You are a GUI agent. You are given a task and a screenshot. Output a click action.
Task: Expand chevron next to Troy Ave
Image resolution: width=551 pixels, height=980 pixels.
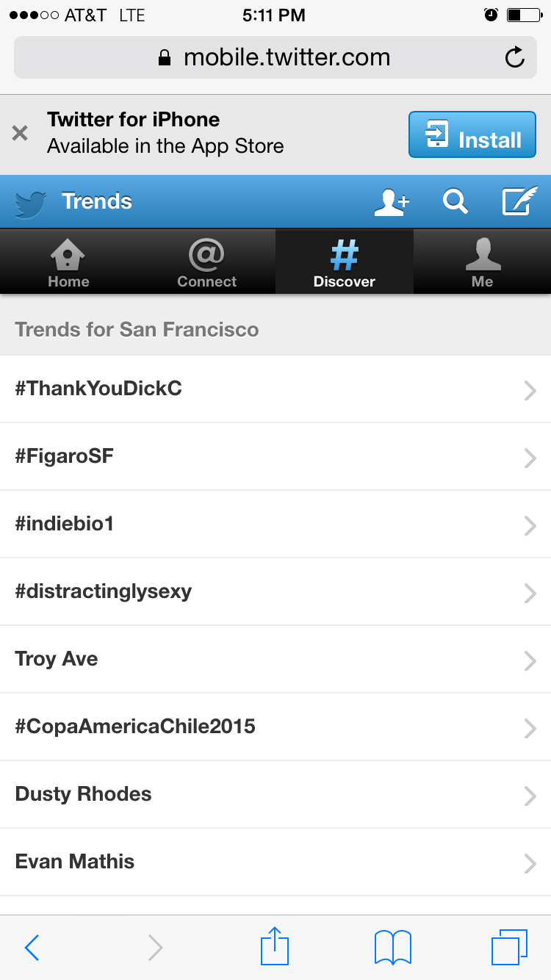(530, 660)
